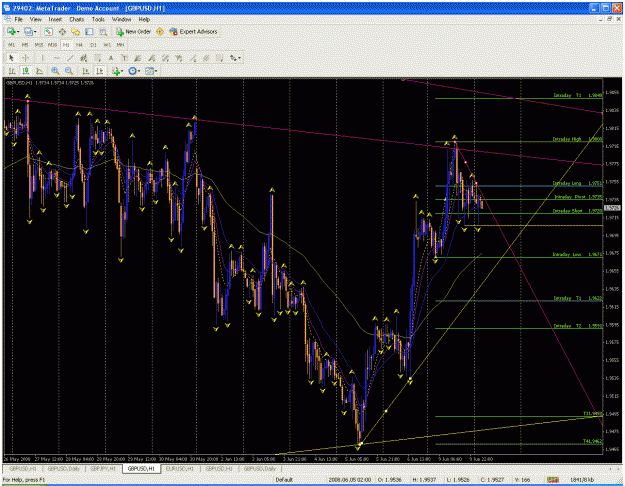
Task: Switch chart to Bar Chart
Action: click(x=12, y=71)
